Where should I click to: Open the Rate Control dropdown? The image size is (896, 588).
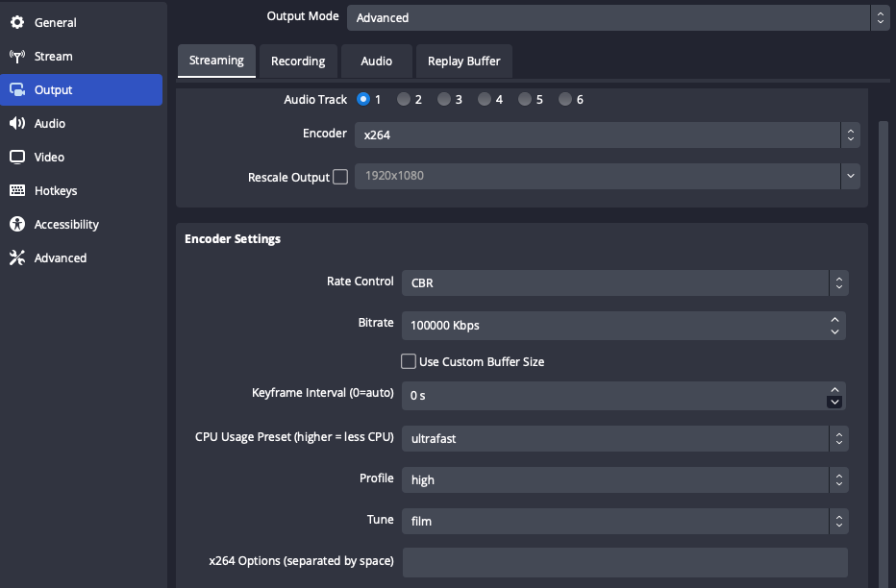[624, 283]
